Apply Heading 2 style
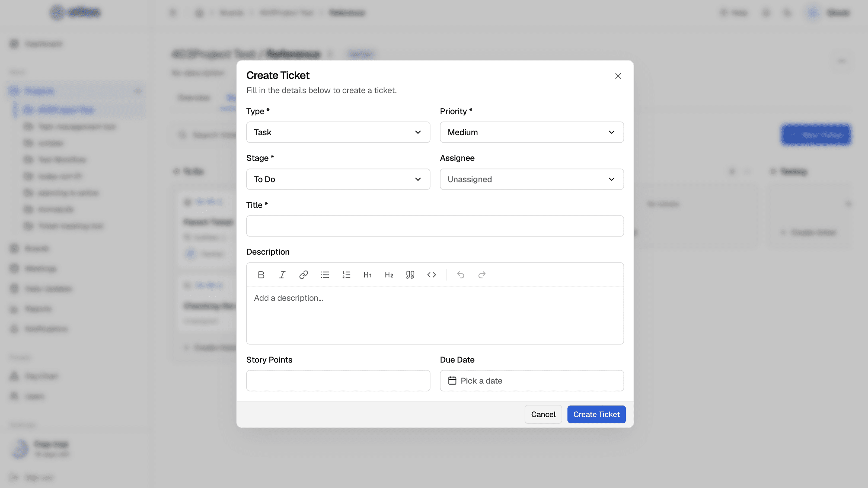This screenshot has width=868, height=488. pyautogui.click(x=389, y=275)
